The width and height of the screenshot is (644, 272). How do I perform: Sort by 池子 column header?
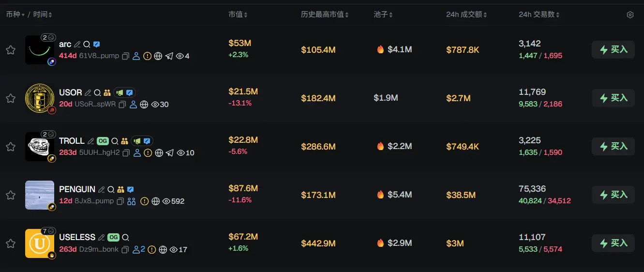point(383,15)
